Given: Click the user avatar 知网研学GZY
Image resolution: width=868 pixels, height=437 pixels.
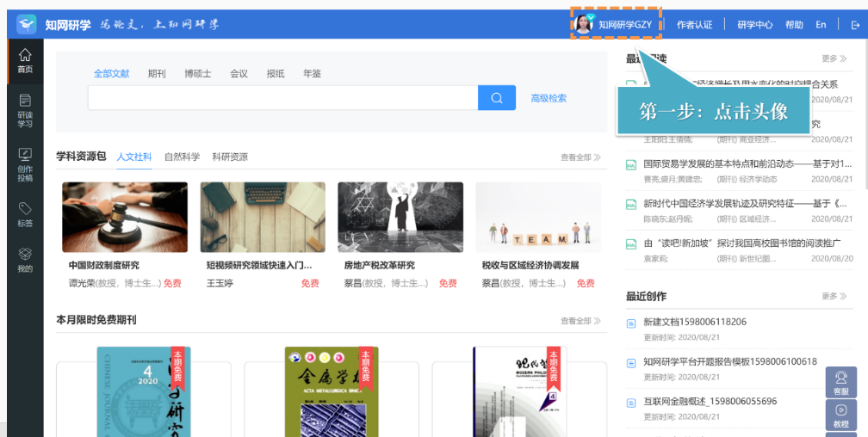Looking at the screenshot, I should pos(584,25).
